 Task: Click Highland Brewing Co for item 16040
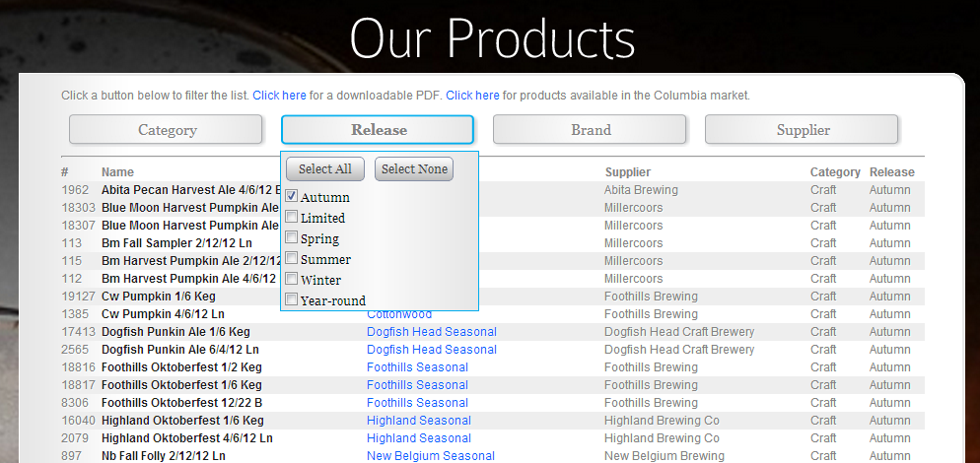point(662,421)
